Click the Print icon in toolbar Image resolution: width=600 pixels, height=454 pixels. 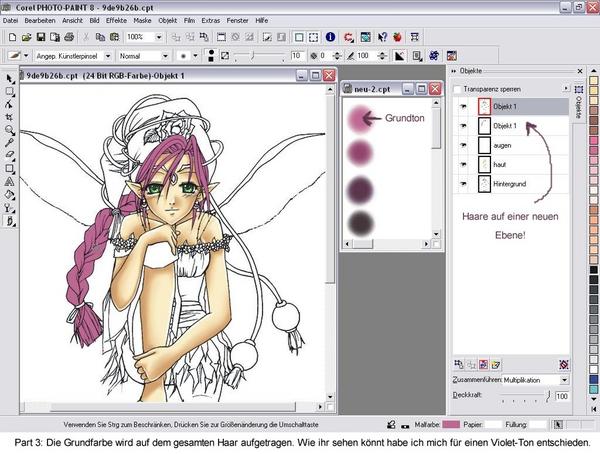point(69,37)
